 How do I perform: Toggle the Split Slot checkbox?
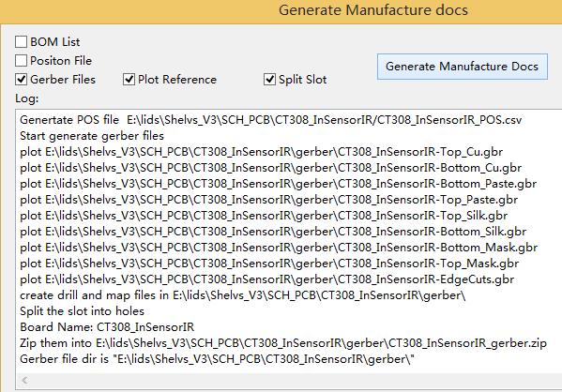click(x=269, y=79)
